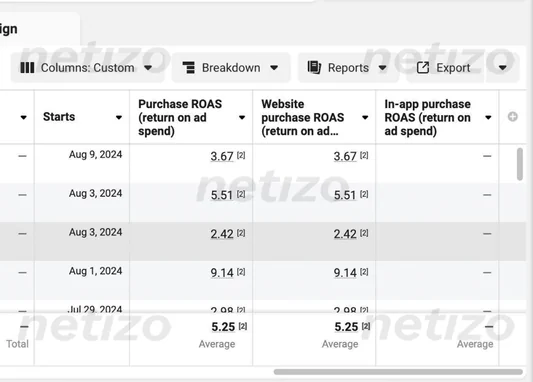Click the vertical table scrollbar
Screen dimensions: 533x382
[520, 164]
